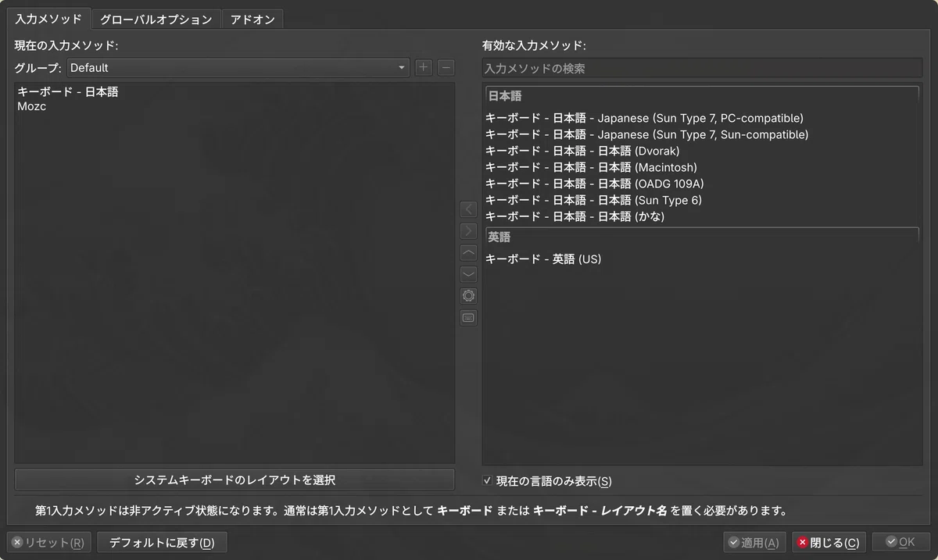Click the left arrow to add input method
938x560 pixels.
click(x=468, y=209)
